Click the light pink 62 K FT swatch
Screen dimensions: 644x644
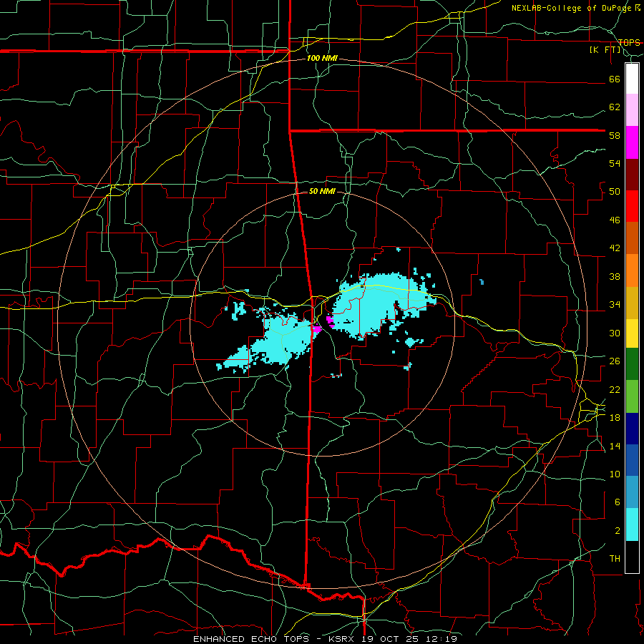point(632,109)
